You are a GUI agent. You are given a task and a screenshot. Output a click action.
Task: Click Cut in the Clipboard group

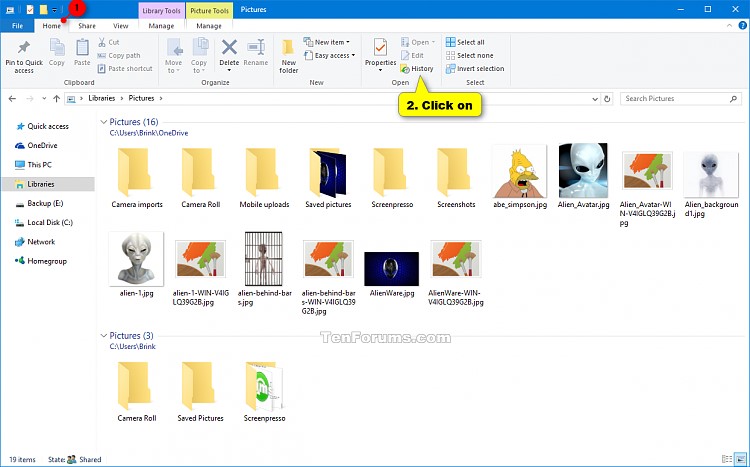[109, 42]
